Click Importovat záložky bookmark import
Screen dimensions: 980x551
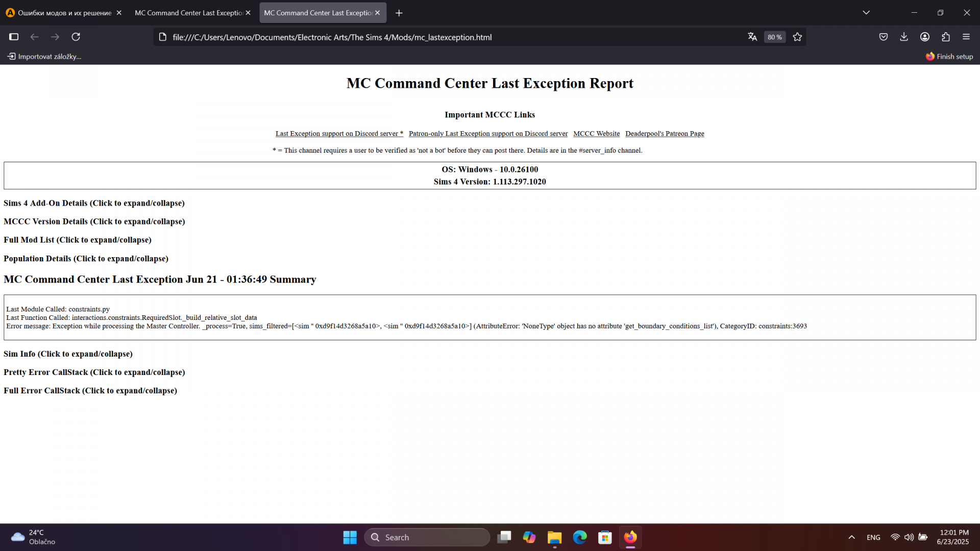(44, 57)
